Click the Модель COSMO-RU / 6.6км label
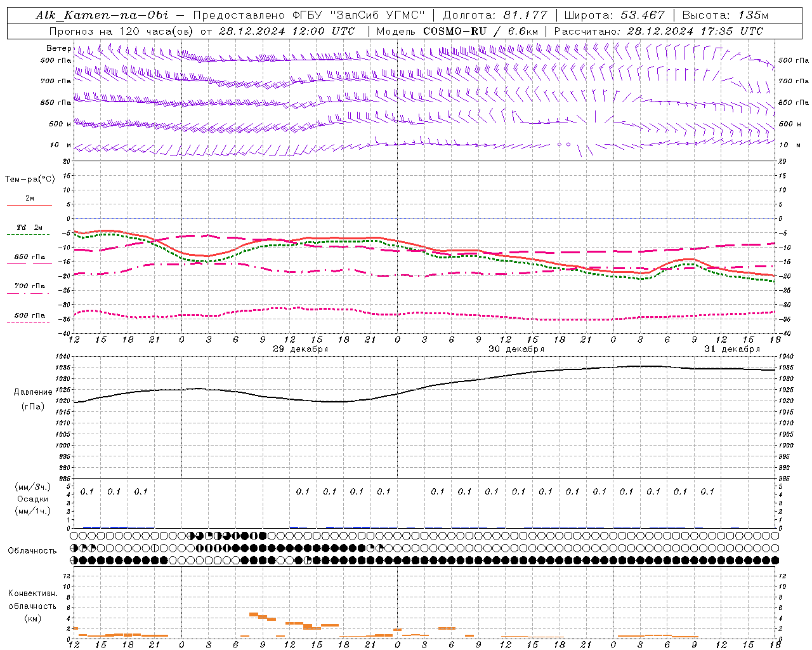This screenshot has height=650, width=812. point(457,31)
